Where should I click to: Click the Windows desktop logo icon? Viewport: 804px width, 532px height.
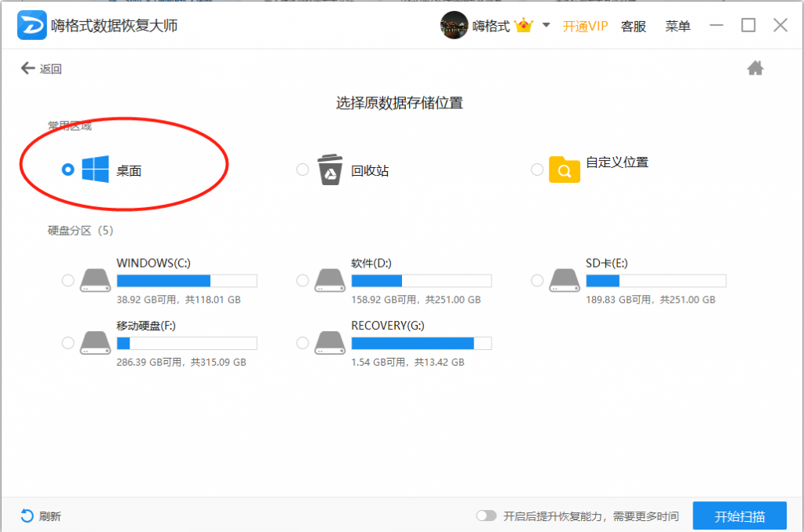[95, 169]
